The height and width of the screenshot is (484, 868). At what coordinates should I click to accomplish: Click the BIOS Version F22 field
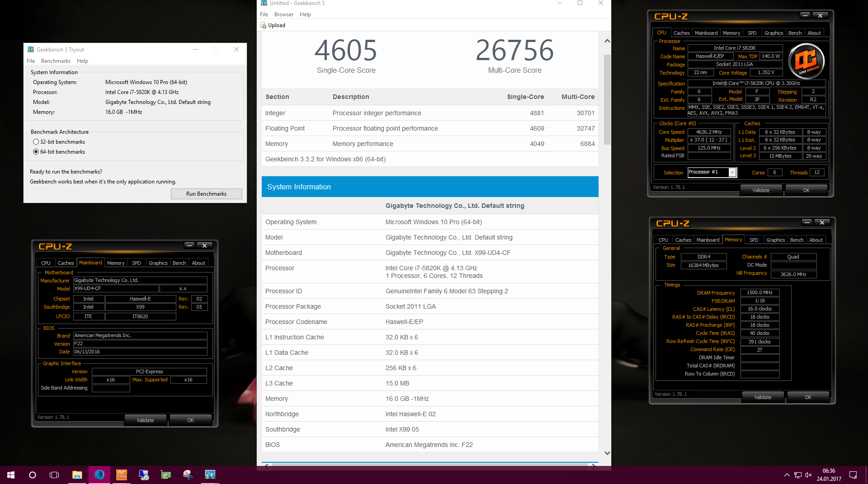coord(140,343)
